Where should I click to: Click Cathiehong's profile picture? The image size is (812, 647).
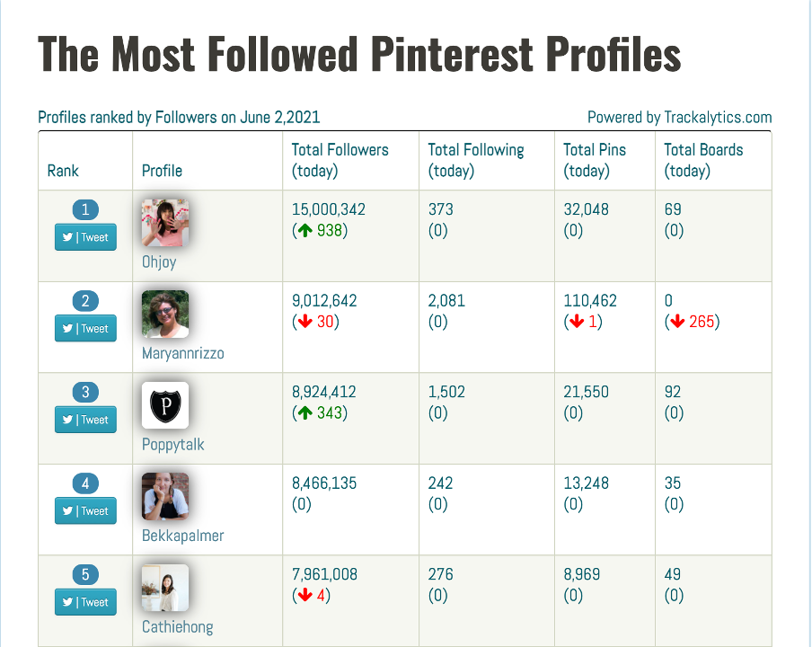164,588
